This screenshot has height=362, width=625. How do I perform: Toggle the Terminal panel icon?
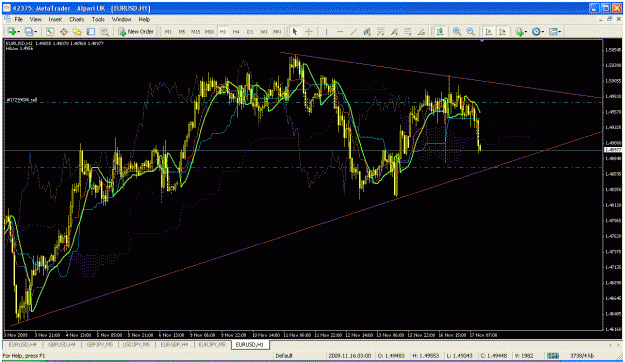pos(91,31)
